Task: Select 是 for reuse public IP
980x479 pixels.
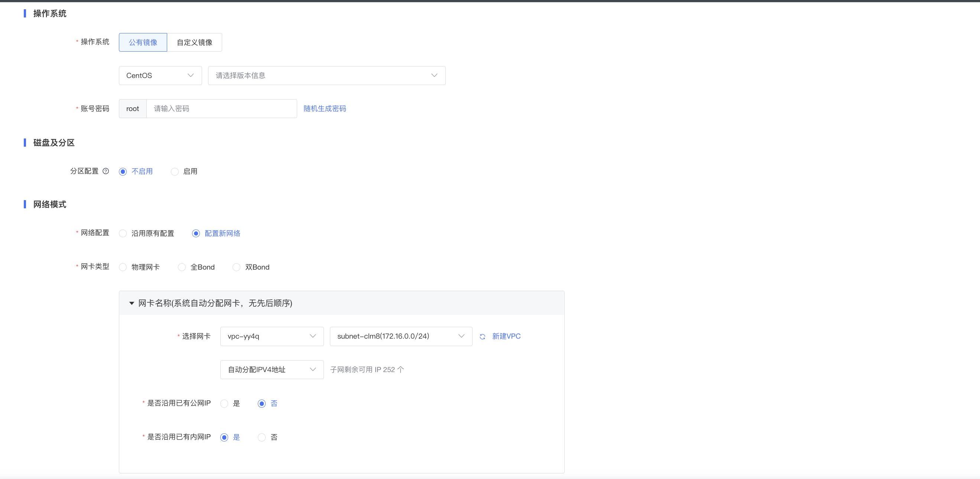Action: [x=224, y=403]
